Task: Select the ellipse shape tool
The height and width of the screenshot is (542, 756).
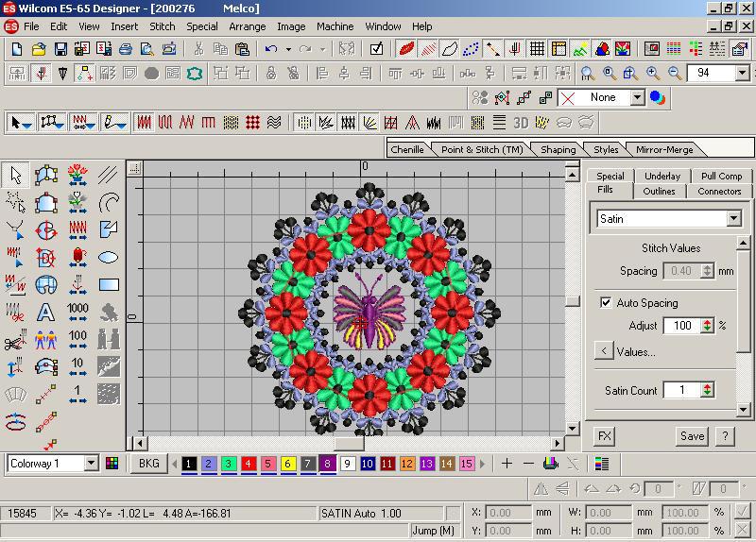Action: (108, 257)
